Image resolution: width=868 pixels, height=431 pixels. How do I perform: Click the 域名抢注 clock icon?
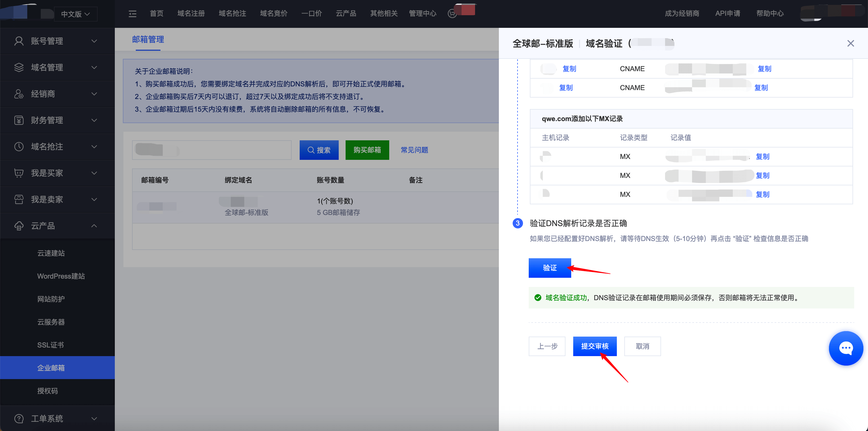pos(19,147)
